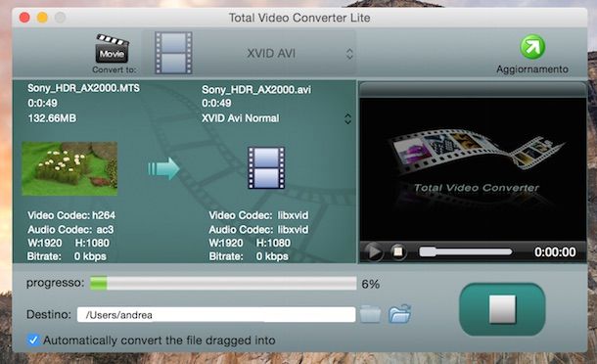Click the filmstrip icon beside XVID AVI

click(x=173, y=53)
